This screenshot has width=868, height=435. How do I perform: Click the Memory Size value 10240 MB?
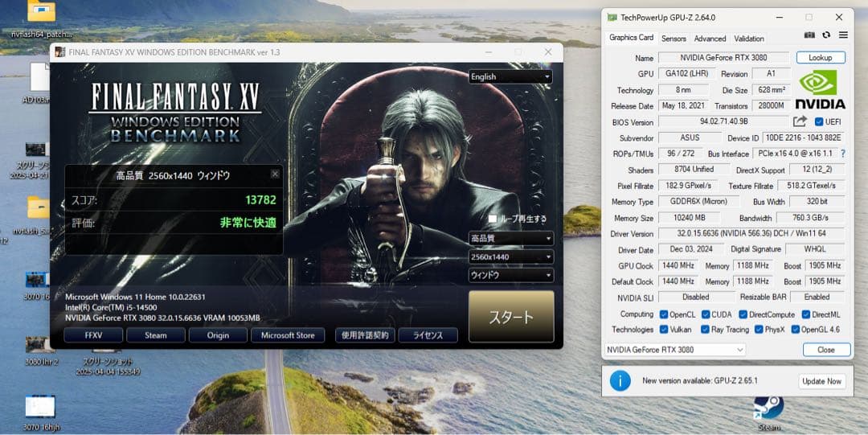click(690, 218)
